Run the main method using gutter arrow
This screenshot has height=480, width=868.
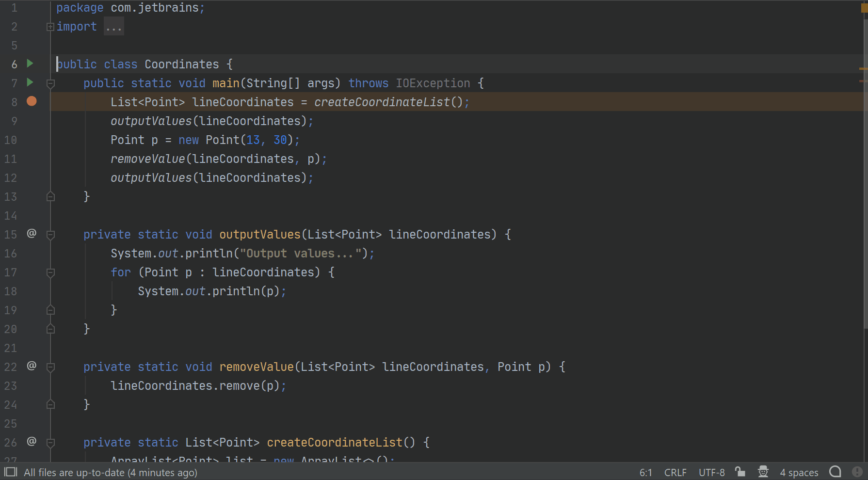click(30, 83)
